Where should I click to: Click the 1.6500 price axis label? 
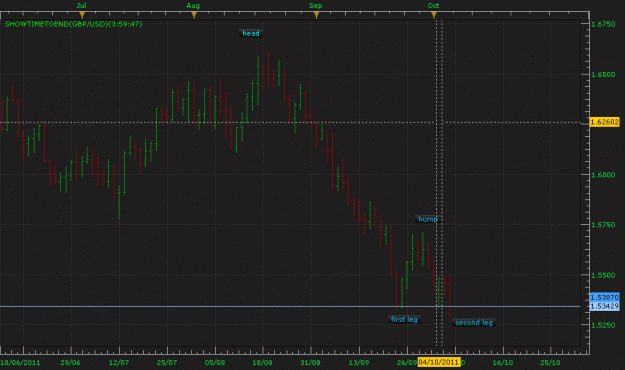click(x=603, y=75)
